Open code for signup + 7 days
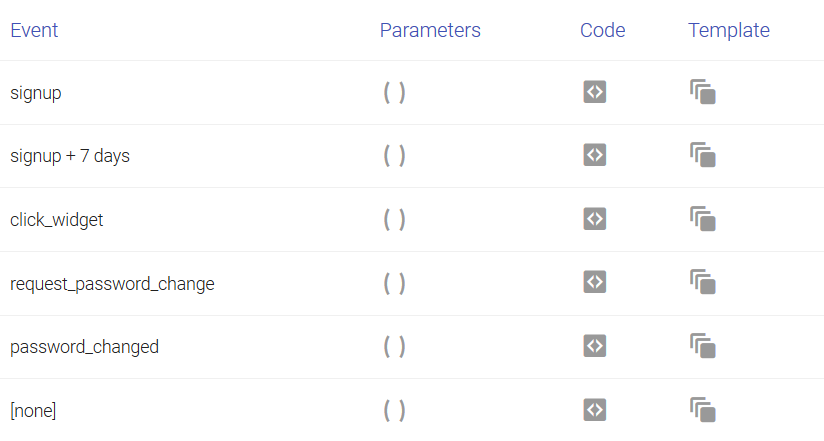 click(x=595, y=155)
